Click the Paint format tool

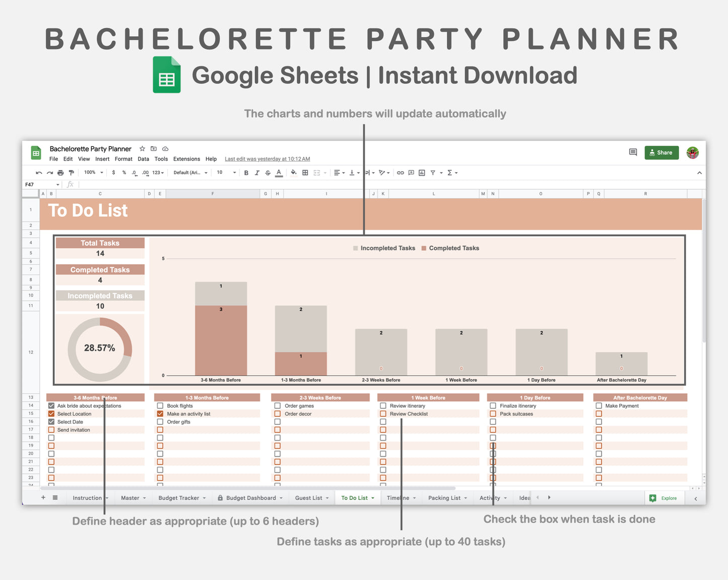tap(72, 172)
